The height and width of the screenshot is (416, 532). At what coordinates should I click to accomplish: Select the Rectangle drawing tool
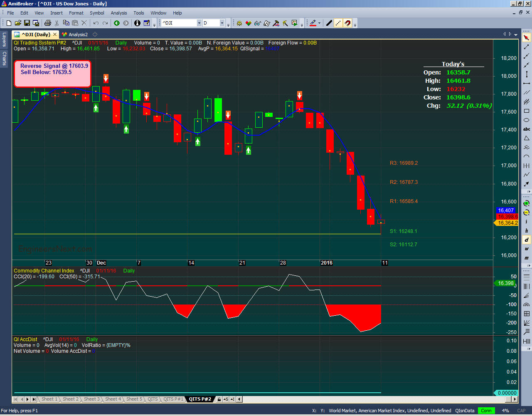(x=527, y=111)
